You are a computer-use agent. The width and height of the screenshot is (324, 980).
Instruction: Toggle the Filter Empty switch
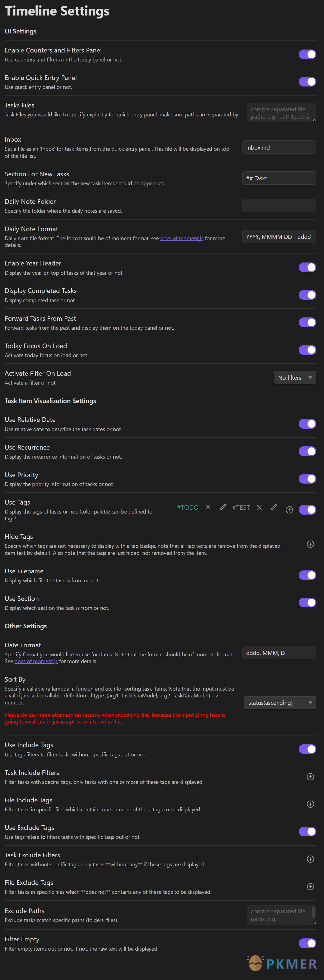307,943
